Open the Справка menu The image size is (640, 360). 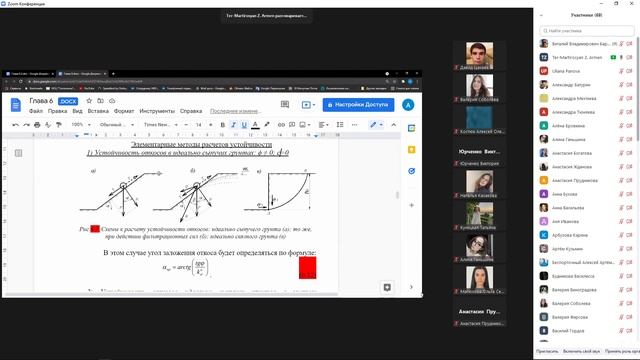coord(191,111)
